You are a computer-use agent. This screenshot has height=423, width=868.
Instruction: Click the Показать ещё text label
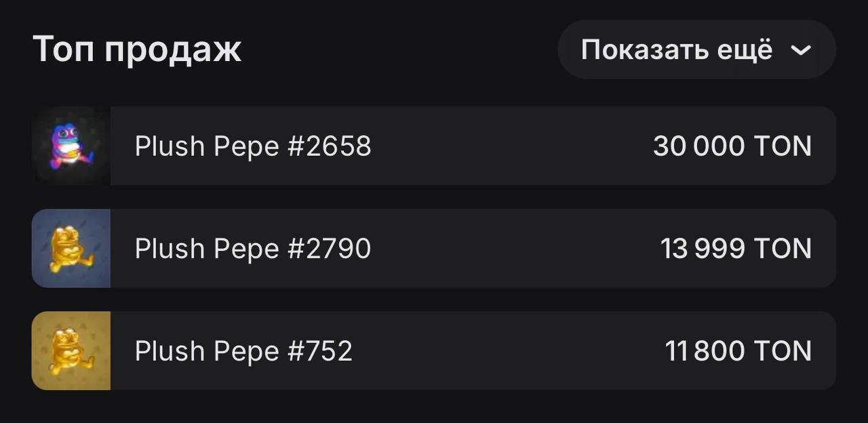[676, 50]
